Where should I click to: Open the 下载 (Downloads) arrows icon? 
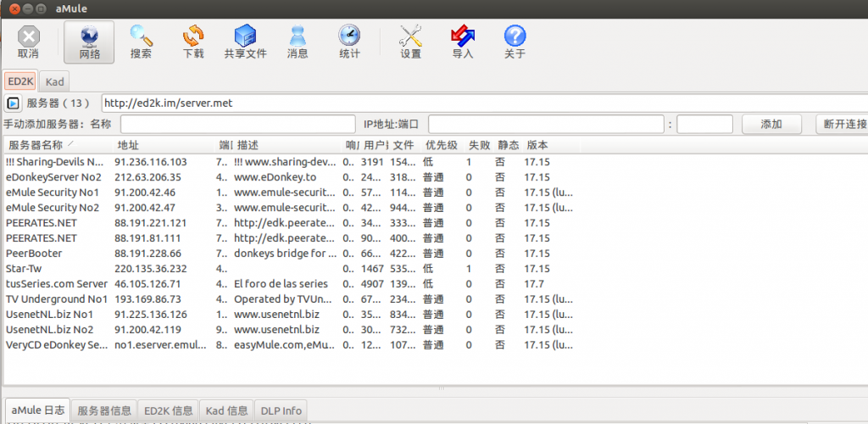[x=193, y=42]
